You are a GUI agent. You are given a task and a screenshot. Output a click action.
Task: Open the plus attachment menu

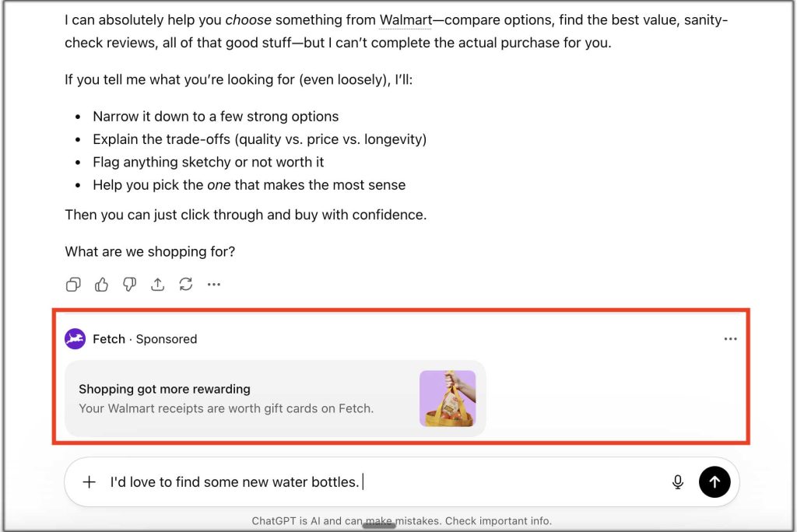click(89, 481)
